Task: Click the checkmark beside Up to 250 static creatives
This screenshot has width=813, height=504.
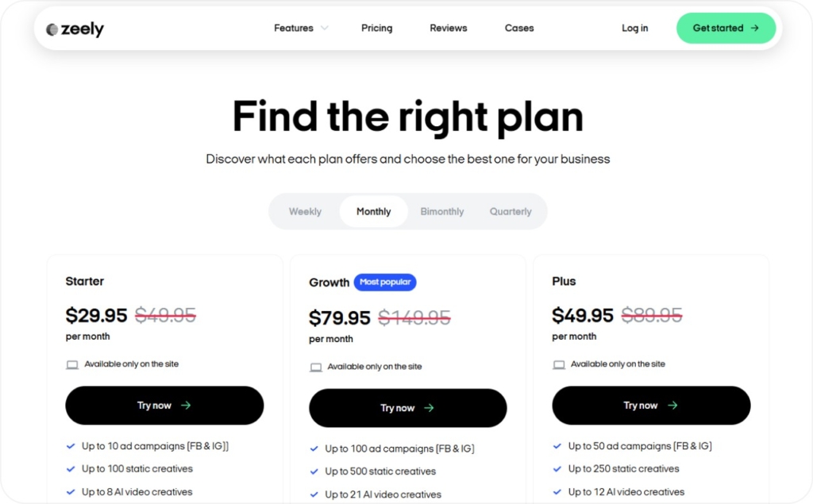Action: click(x=558, y=469)
